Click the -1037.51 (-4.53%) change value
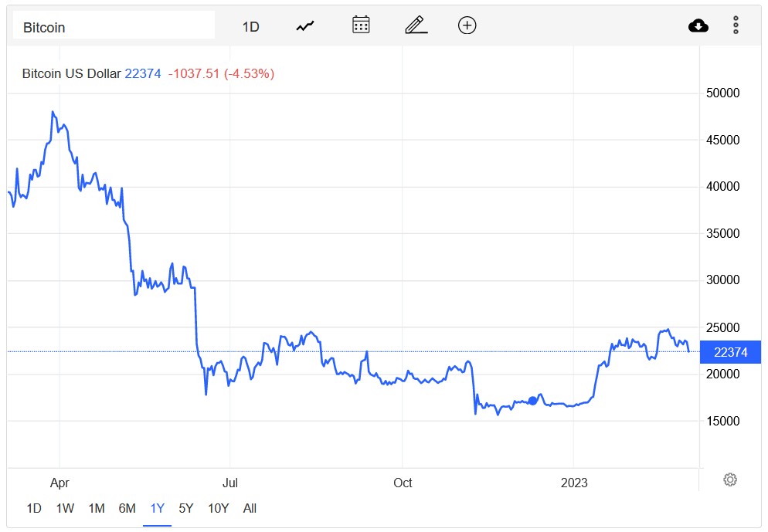 [x=222, y=73]
